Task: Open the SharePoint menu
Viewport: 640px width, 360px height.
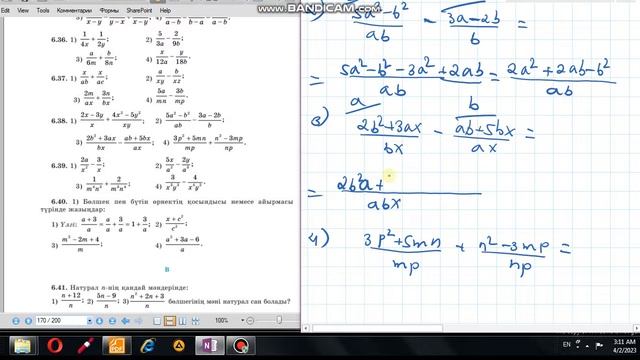Action: [x=139, y=10]
